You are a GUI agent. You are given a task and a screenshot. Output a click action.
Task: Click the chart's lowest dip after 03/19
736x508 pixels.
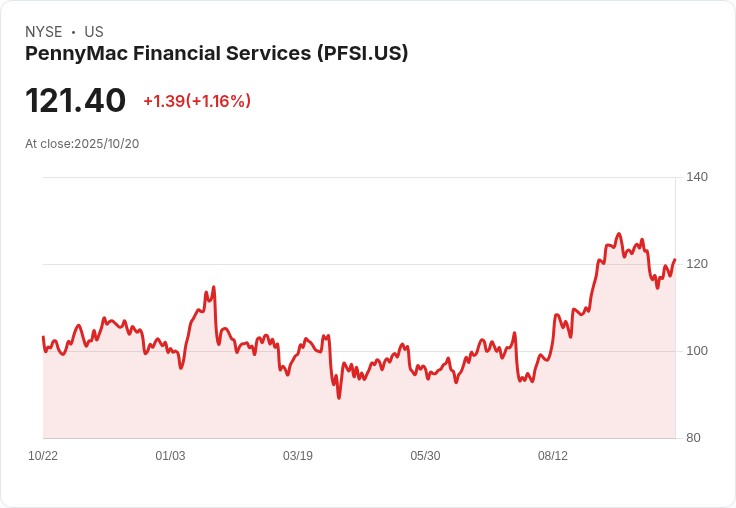point(339,398)
